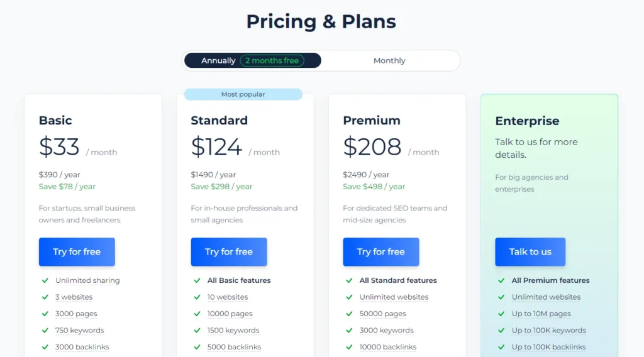
Task: Click Try for free under Premium
Action: click(x=380, y=252)
